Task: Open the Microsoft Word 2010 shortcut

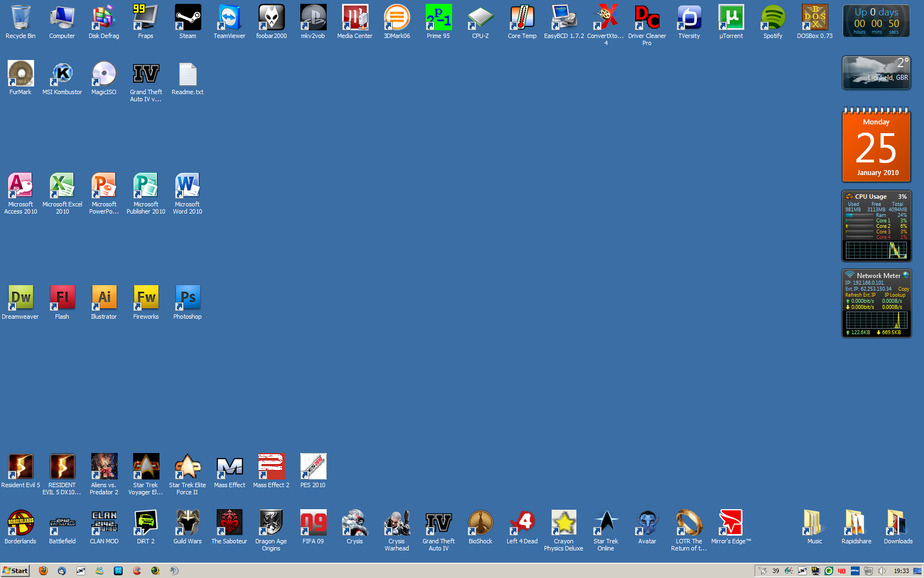Action: tap(188, 186)
